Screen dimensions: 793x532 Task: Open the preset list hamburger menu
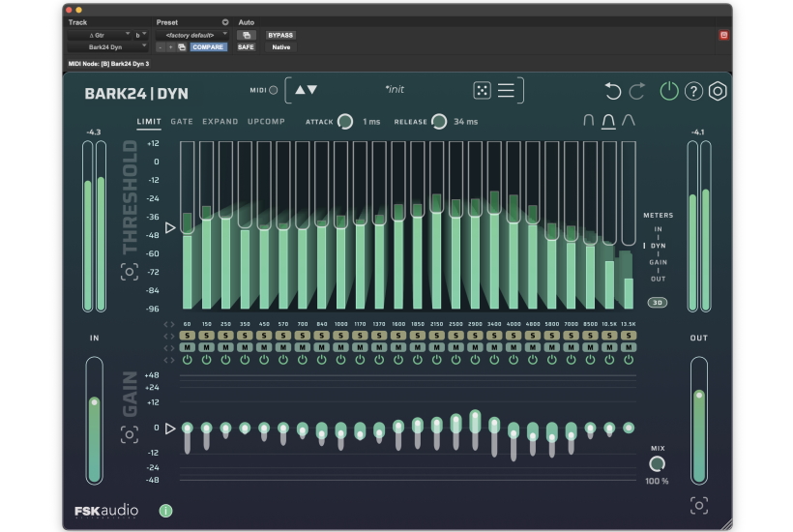coord(506,91)
